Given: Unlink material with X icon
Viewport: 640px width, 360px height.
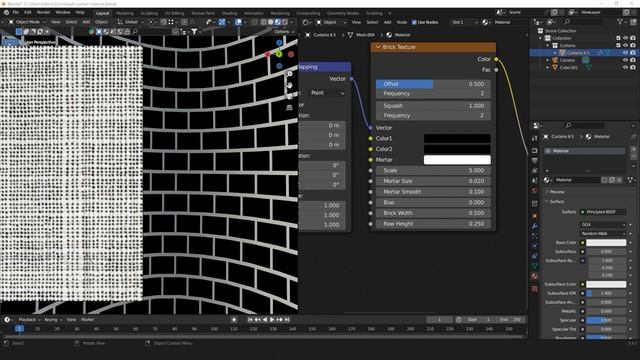Looking at the screenshot, I should (x=619, y=180).
